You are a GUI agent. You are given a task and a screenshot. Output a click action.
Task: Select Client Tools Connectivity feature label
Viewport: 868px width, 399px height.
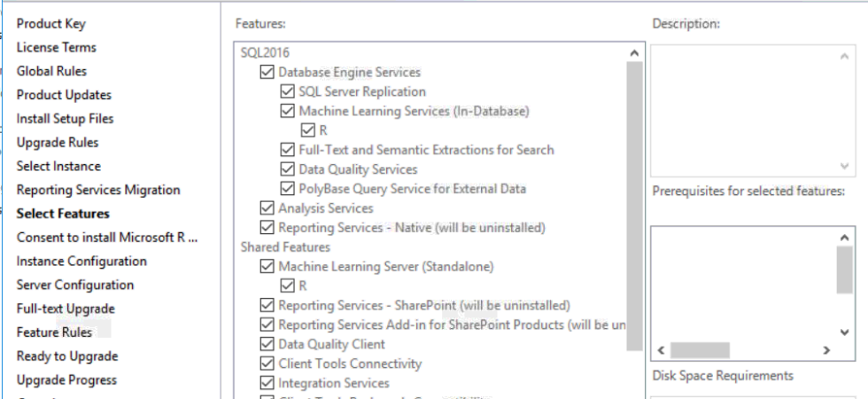click(x=350, y=364)
